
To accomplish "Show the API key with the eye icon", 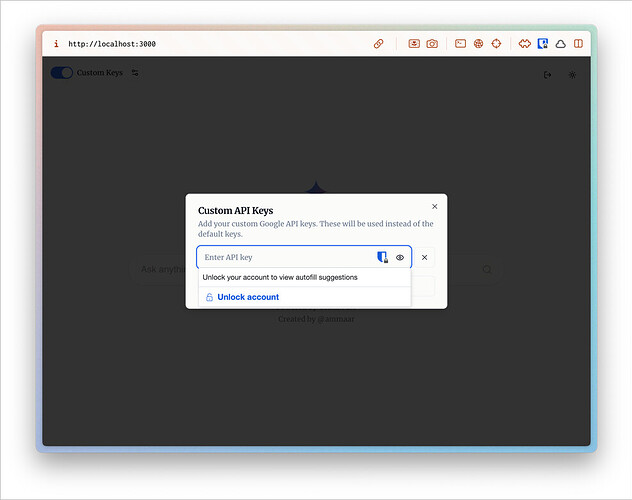I will click(x=400, y=257).
